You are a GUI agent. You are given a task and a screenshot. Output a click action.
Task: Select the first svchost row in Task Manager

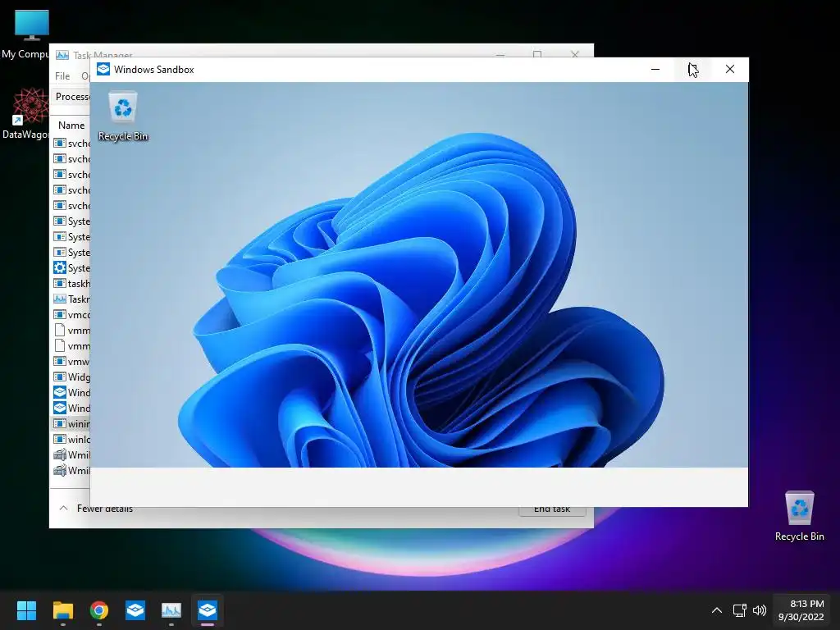(71, 144)
